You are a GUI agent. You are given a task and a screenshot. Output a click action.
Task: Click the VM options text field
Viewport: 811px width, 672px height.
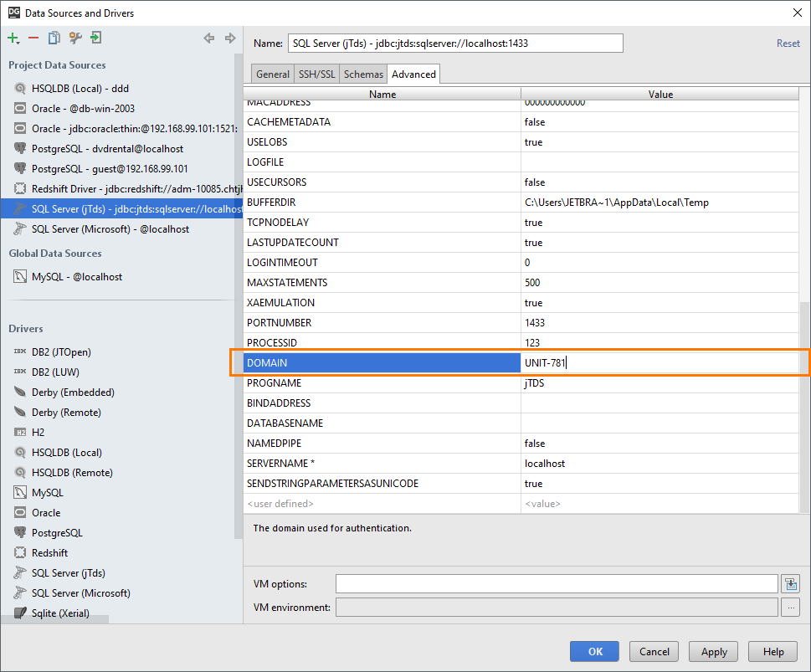tap(557, 583)
